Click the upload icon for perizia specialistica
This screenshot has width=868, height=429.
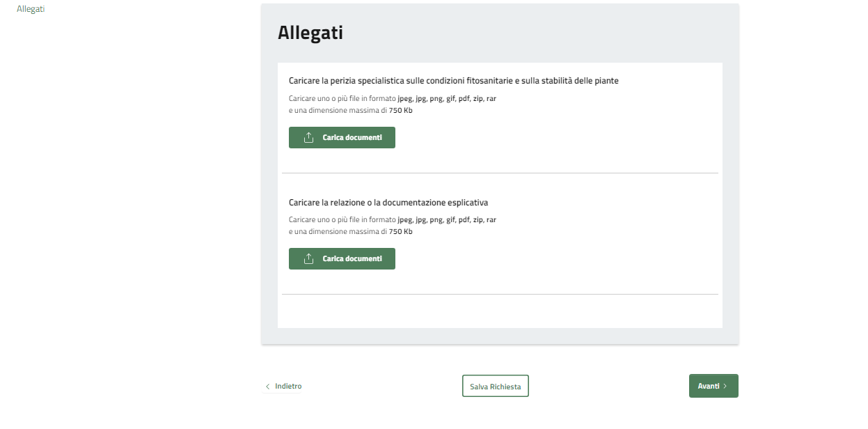click(309, 138)
